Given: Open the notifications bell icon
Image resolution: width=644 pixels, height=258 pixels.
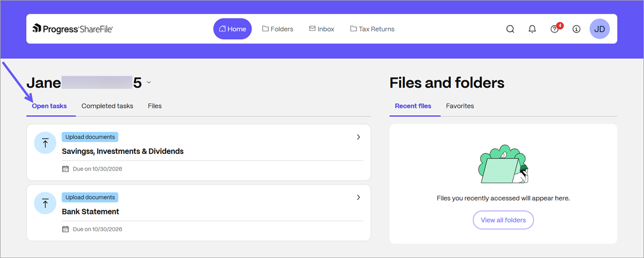Looking at the screenshot, I should [532, 29].
